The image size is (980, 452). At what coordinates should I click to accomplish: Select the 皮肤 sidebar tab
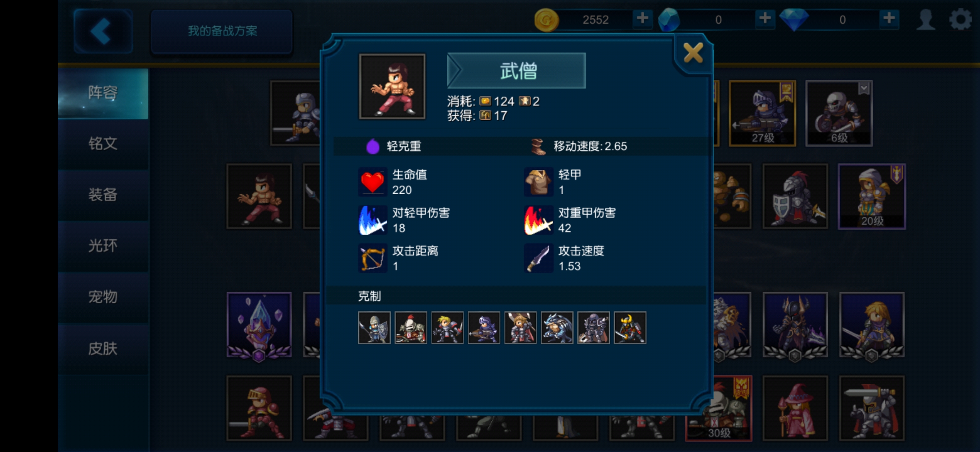click(x=103, y=348)
